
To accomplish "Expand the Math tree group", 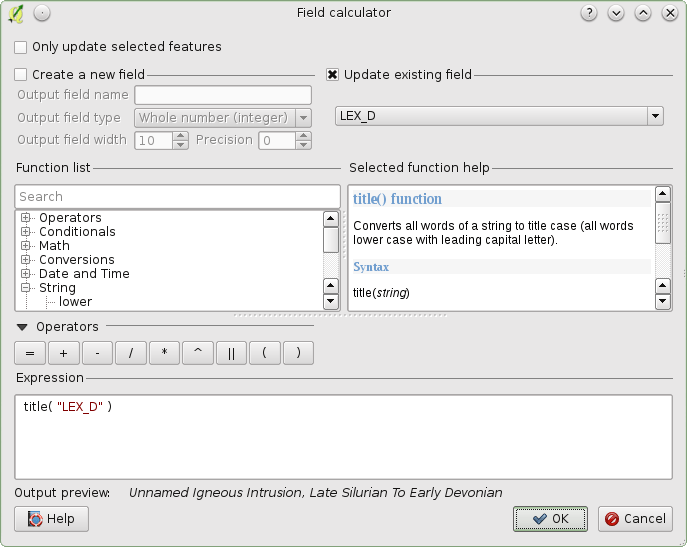I will tap(26, 245).
